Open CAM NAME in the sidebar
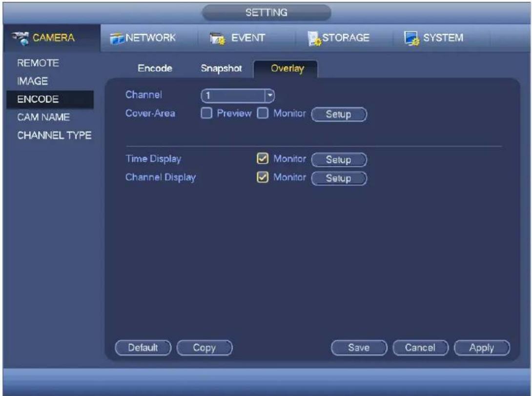The width and height of the screenshot is (532, 396). click(43, 118)
